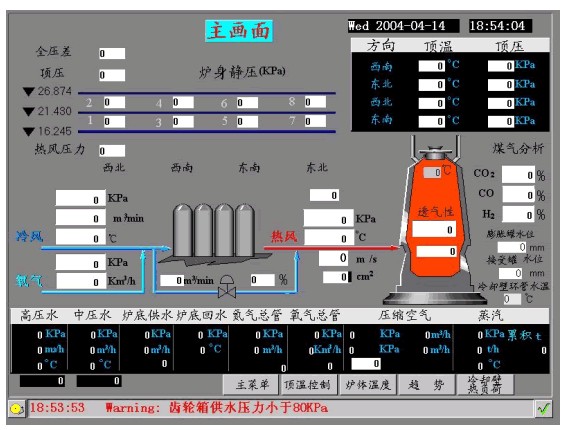Select static pressure field number 8

click(315, 102)
